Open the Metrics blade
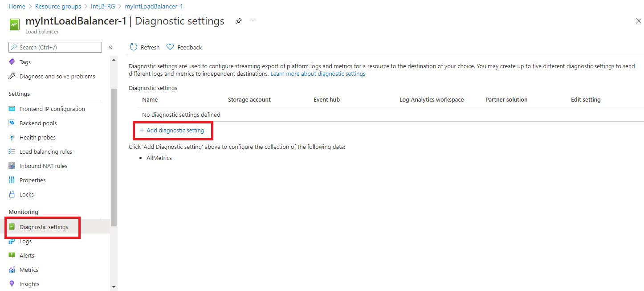Screen dimensions: 644x291 [x=29, y=269]
